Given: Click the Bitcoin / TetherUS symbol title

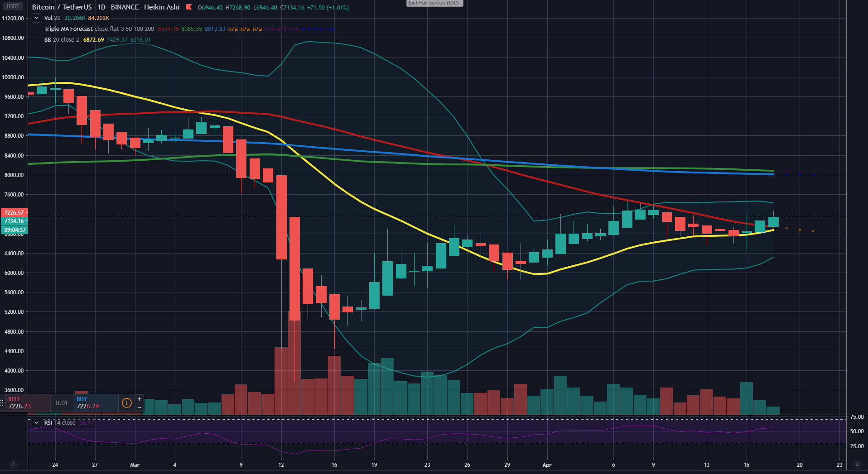Looking at the screenshot, I should (62, 7).
